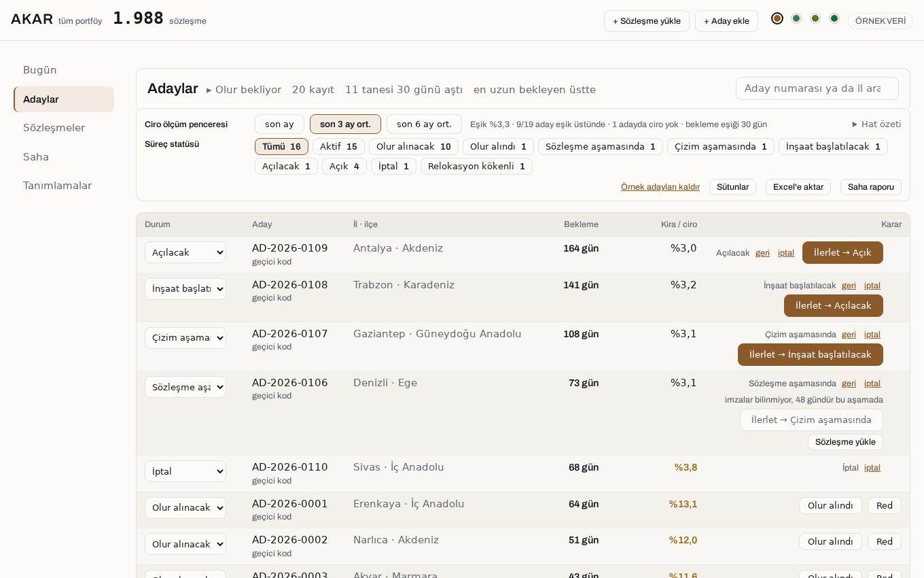
Task: Click the + Aday ekle button
Action: tap(726, 21)
